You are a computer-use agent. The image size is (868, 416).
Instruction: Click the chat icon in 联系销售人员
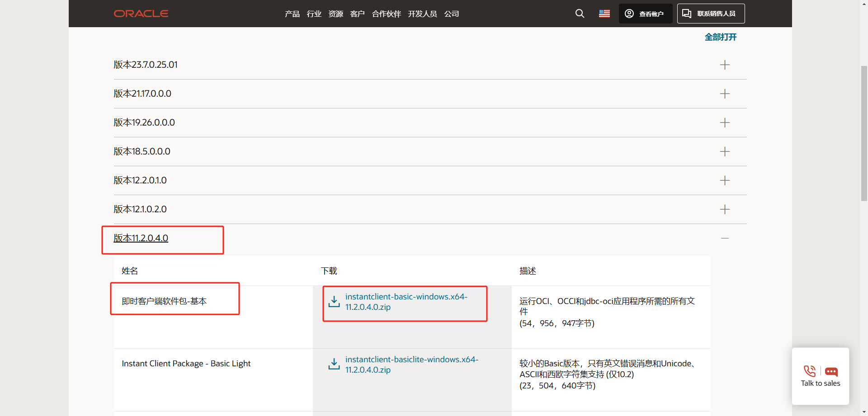(x=686, y=14)
